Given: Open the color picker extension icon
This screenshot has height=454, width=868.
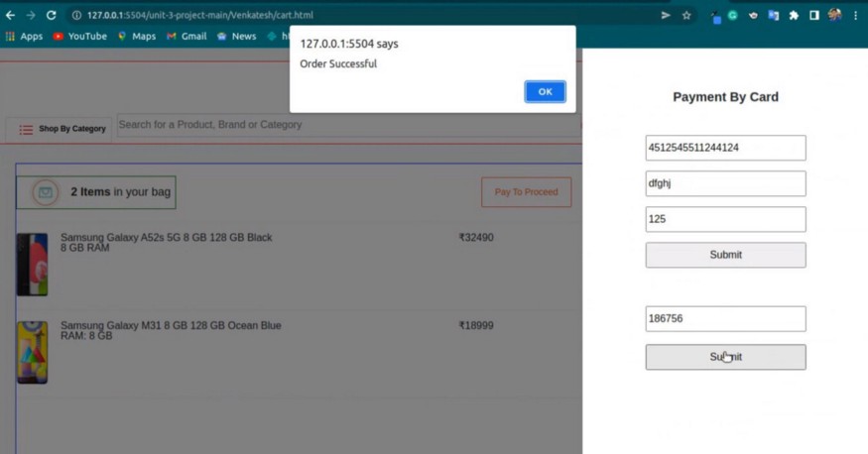Looking at the screenshot, I should click(x=715, y=17).
